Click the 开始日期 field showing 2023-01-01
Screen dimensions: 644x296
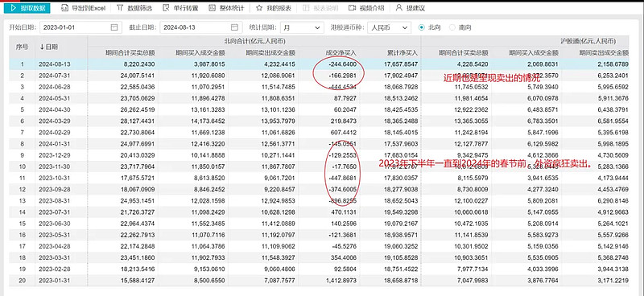point(80,27)
